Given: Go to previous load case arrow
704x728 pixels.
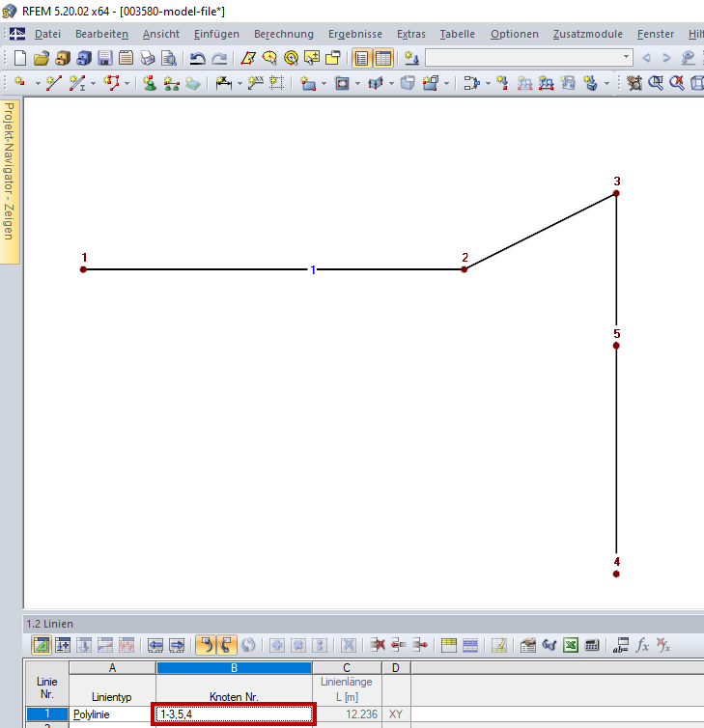Looking at the screenshot, I should coord(646,58).
